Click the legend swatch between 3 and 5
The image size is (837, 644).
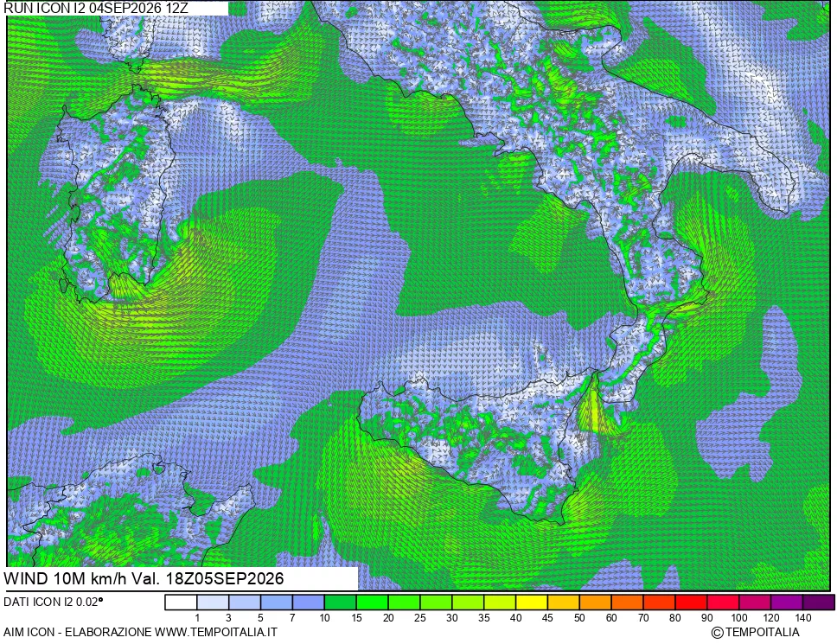(x=245, y=603)
